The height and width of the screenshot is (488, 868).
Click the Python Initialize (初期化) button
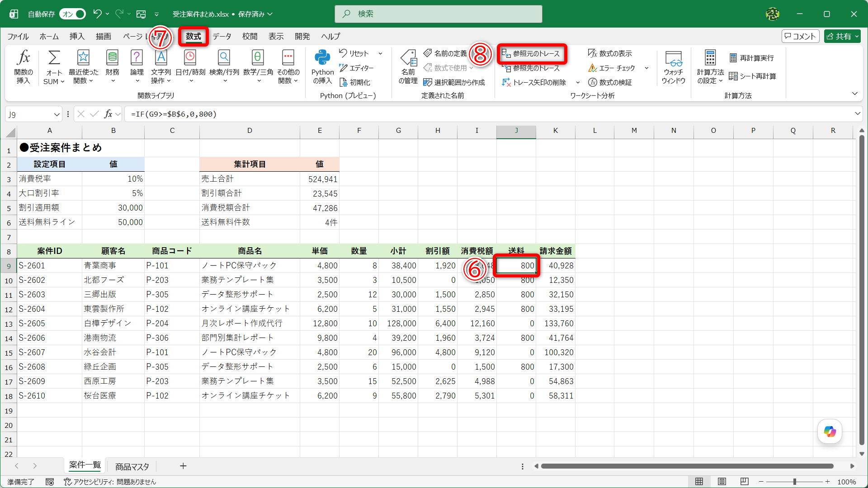(x=355, y=82)
